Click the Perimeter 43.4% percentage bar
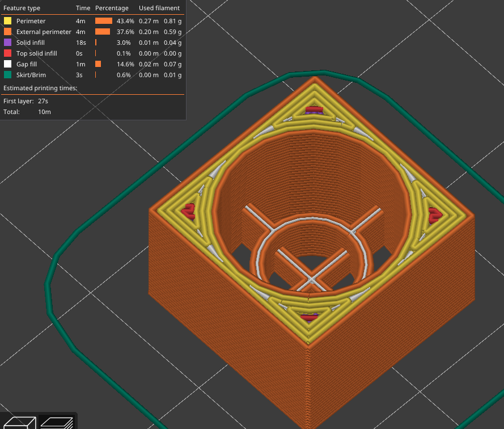Screen dimensions: 504x429 click(103, 21)
